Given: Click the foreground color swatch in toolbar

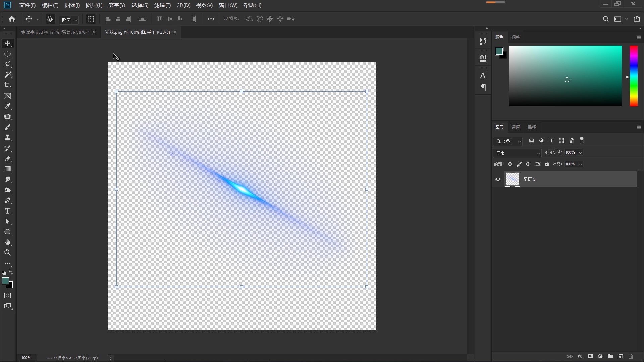Looking at the screenshot, I should [5, 281].
